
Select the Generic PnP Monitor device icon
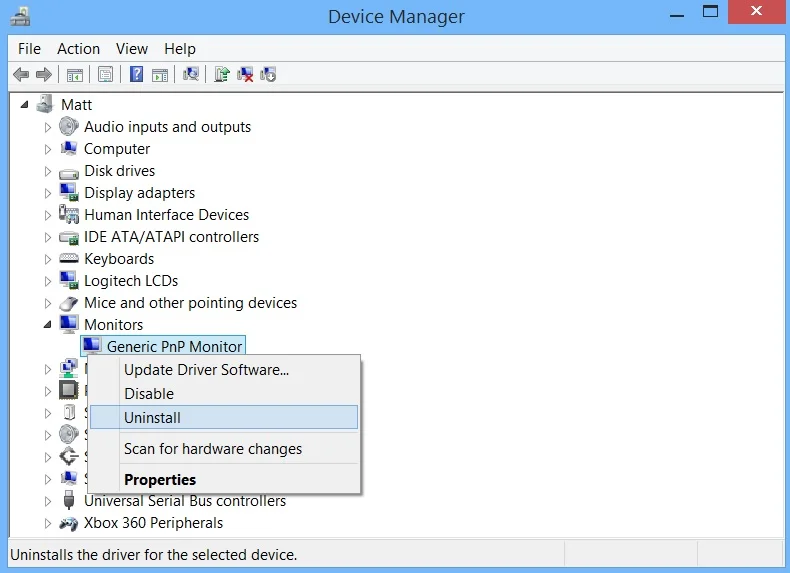click(x=92, y=346)
